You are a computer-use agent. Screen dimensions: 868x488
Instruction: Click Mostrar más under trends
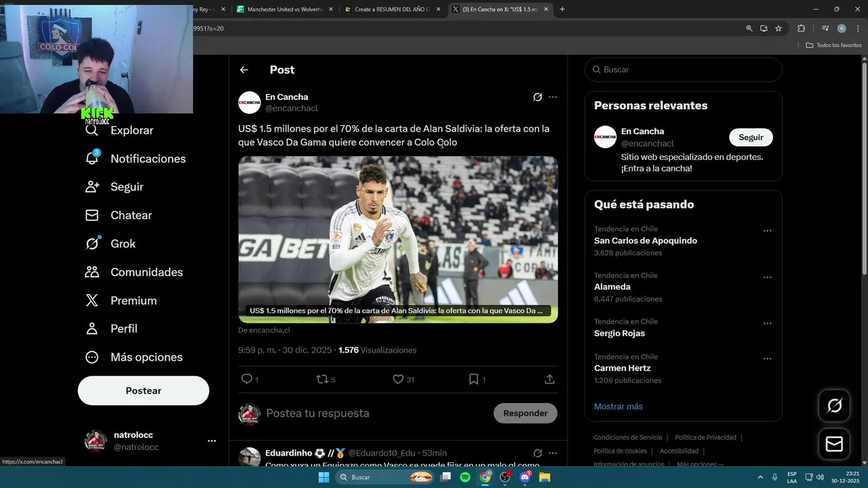point(618,407)
